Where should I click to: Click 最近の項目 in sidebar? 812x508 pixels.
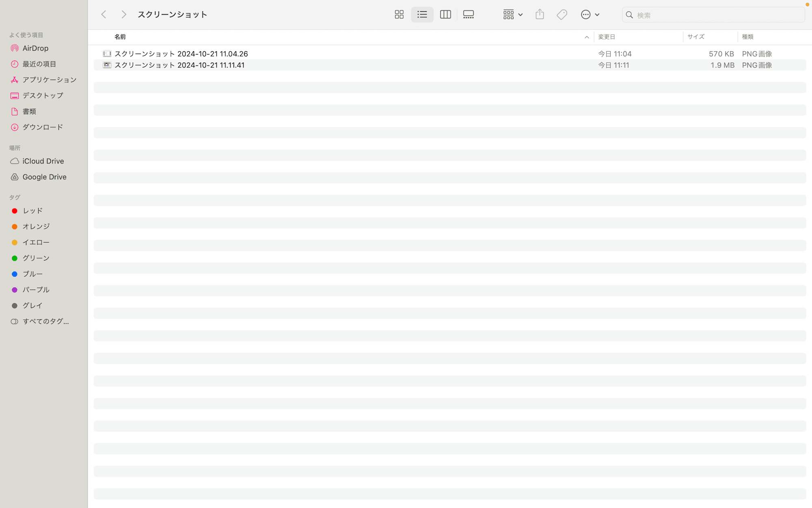click(39, 63)
